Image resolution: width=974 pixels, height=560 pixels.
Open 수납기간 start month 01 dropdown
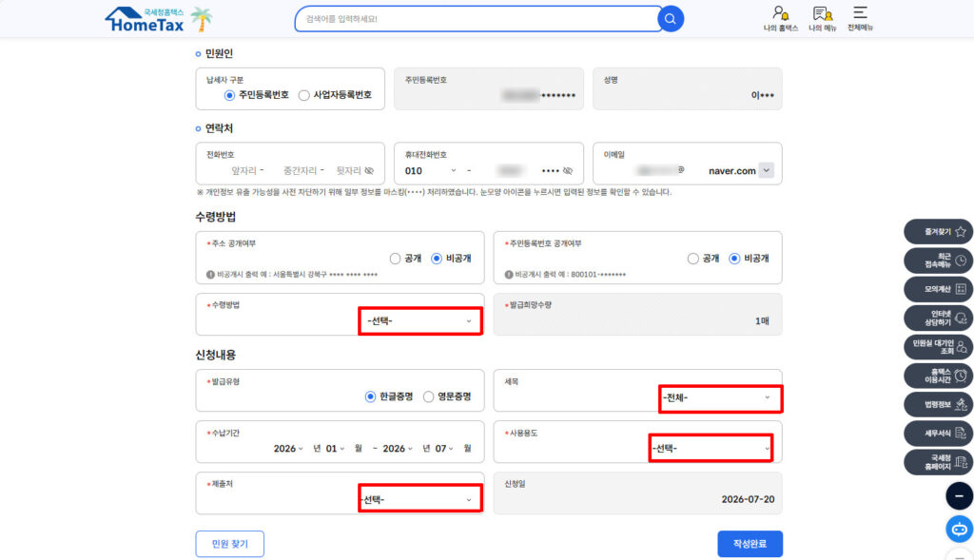pyautogui.click(x=335, y=448)
